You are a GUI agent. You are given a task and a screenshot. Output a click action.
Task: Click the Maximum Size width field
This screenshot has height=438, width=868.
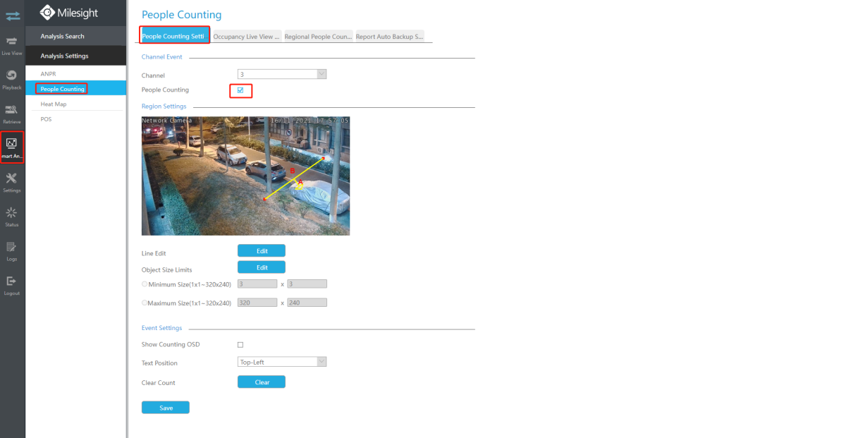click(x=257, y=303)
